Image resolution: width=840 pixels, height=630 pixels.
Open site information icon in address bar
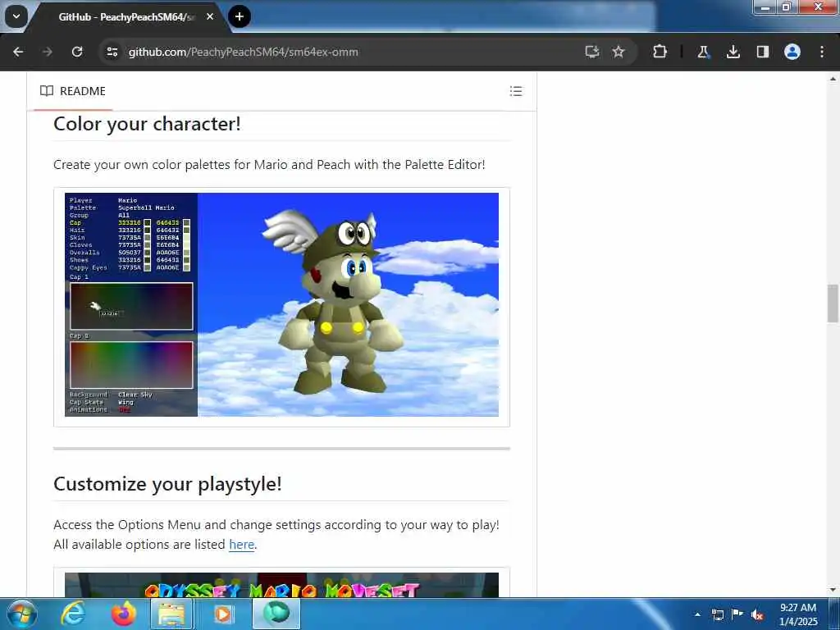click(112, 52)
